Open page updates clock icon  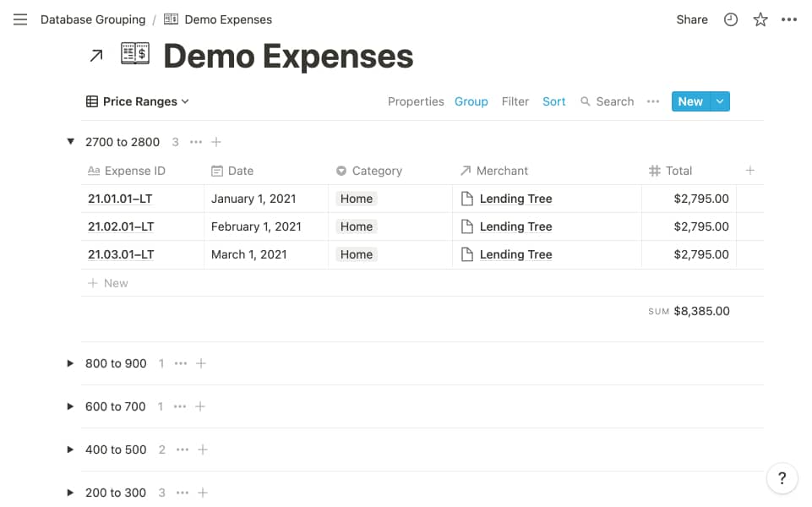(x=731, y=19)
